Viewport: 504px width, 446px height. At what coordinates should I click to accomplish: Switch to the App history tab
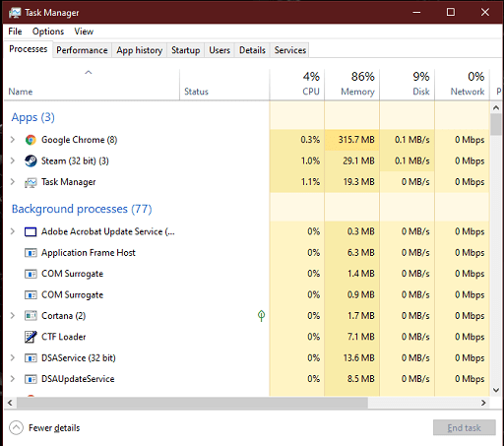tap(140, 50)
